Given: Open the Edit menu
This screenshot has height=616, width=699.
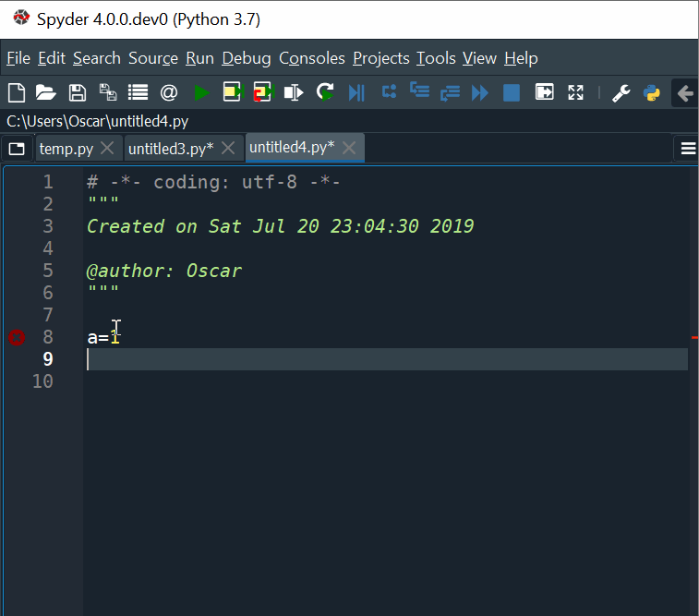Looking at the screenshot, I should pos(52,58).
